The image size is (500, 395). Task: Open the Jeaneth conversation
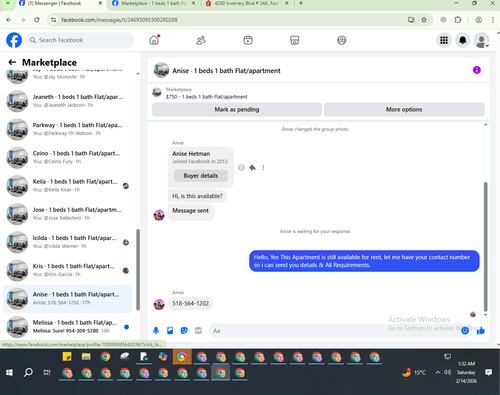pos(68,101)
